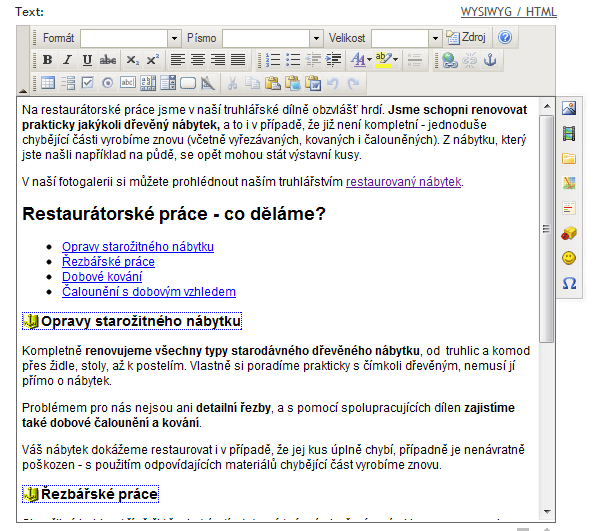This screenshot has height=531, width=595.
Task: Insert or edit hyperlink (globe icon)
Action: (x=450, y=60)
